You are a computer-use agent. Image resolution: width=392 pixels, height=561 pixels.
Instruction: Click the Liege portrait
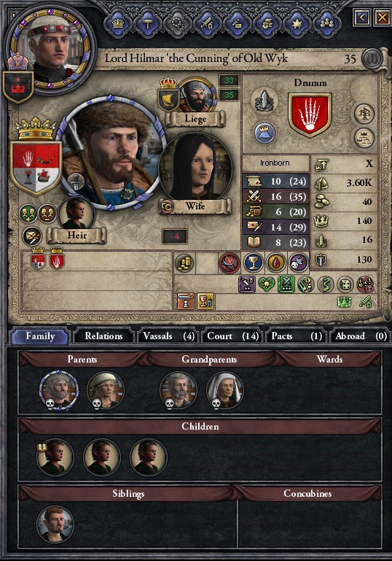coord(196,95)
